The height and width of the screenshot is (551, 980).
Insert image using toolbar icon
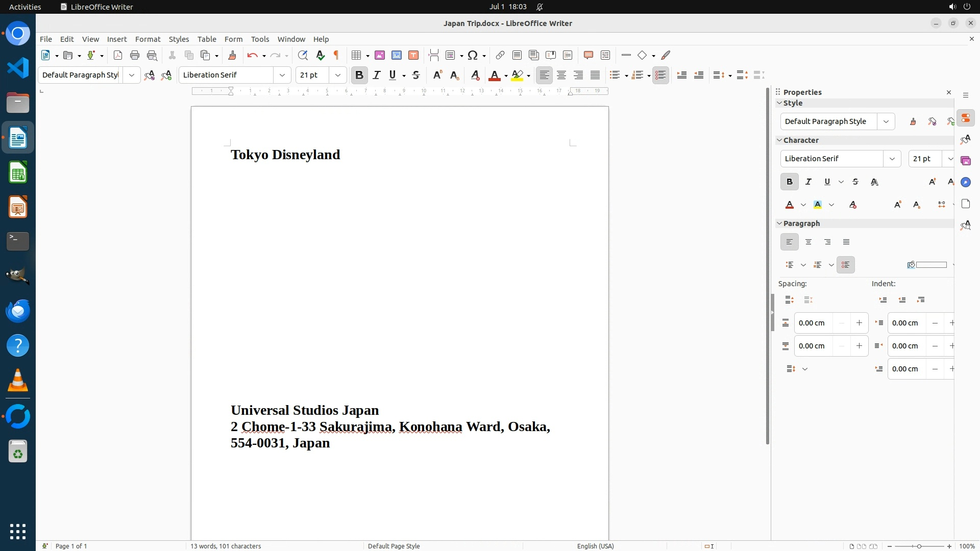point(380,55)
